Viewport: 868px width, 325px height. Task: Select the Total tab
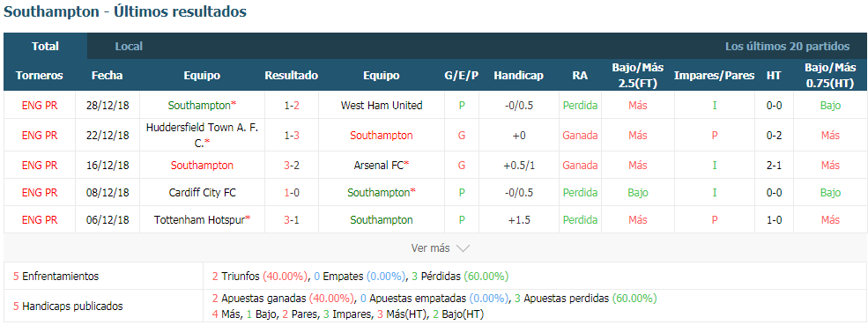[46, 47]
